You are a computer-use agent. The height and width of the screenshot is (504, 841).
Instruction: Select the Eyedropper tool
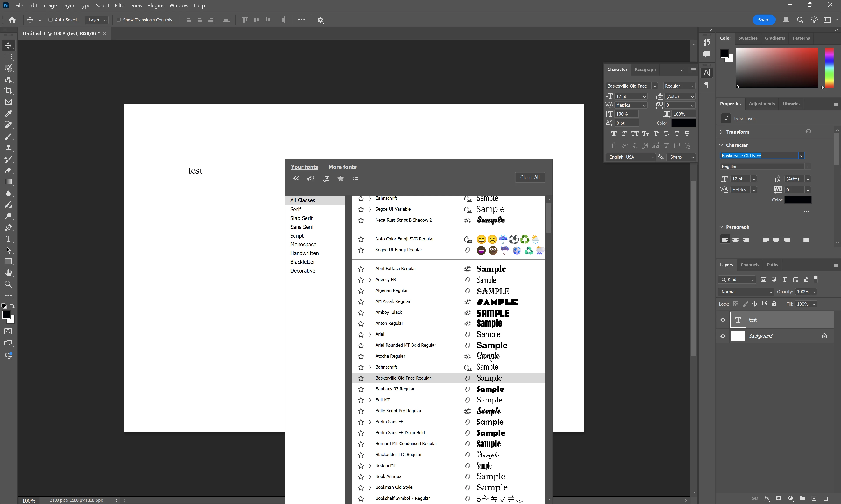(x=8, y=114)
